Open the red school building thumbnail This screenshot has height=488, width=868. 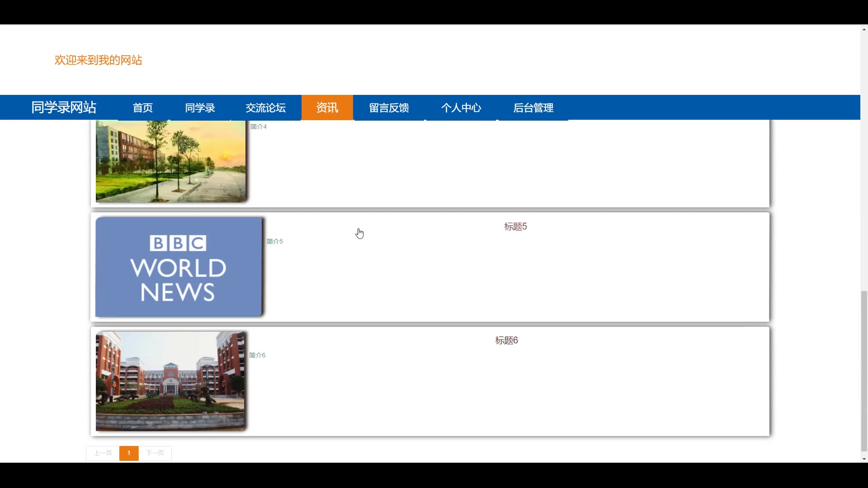[x=170, y=381]
